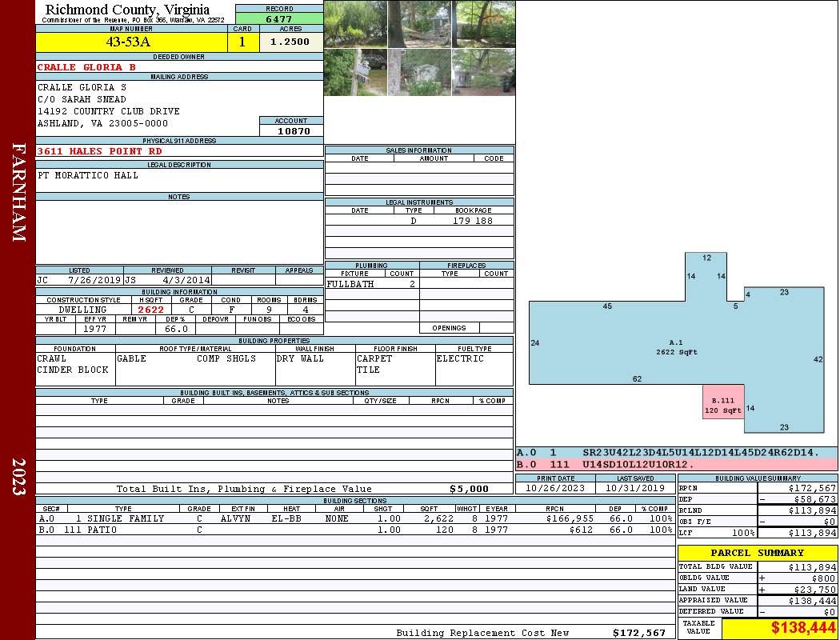The height and width of the screenshot is (640, 840).
Task: Click the legal description PT MORATTICO HALL
Action: coord(88,175)
